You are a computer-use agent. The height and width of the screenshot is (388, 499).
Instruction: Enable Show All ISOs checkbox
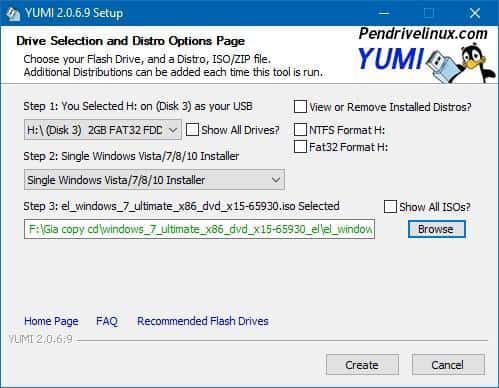(390, 206)
